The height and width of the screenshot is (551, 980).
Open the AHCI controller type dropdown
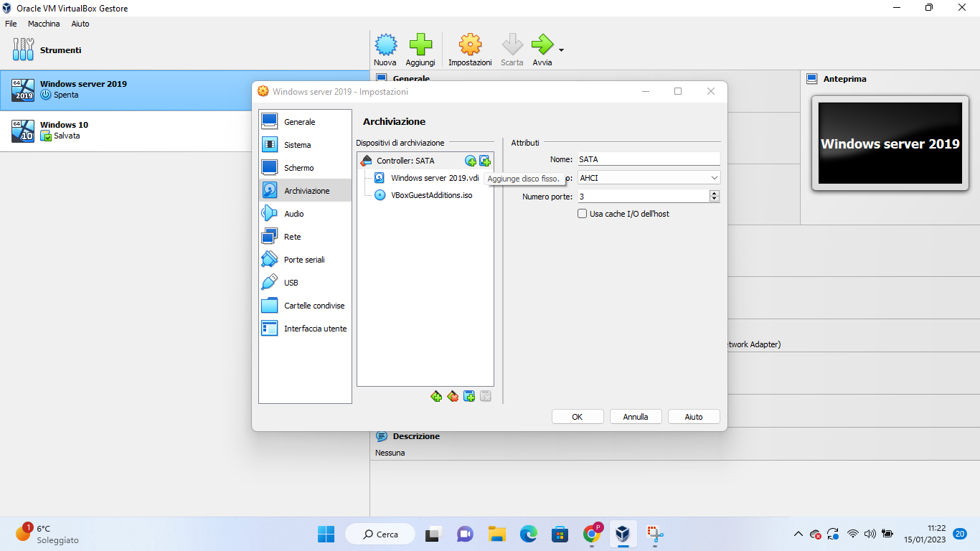pos(649,177)
